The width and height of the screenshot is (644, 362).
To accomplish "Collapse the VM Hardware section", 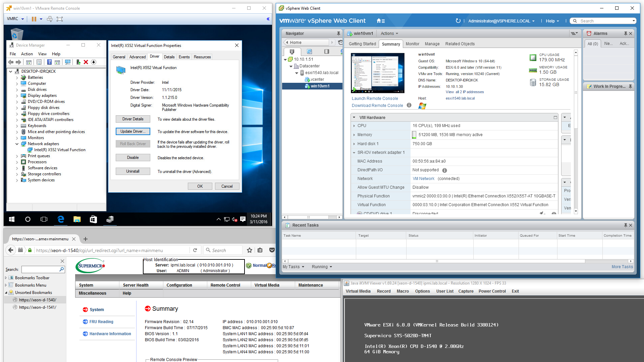I will coord(354,118).
